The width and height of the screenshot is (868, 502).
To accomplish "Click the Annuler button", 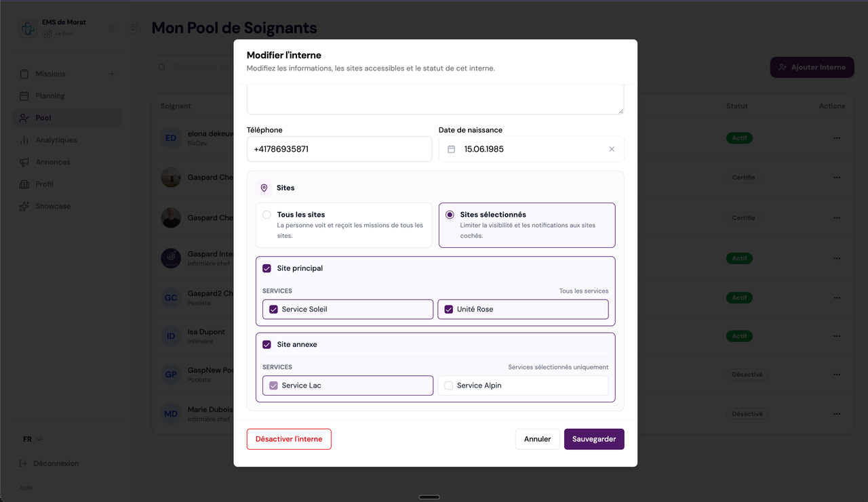I will pyautogui.click(x=538, y=439).
